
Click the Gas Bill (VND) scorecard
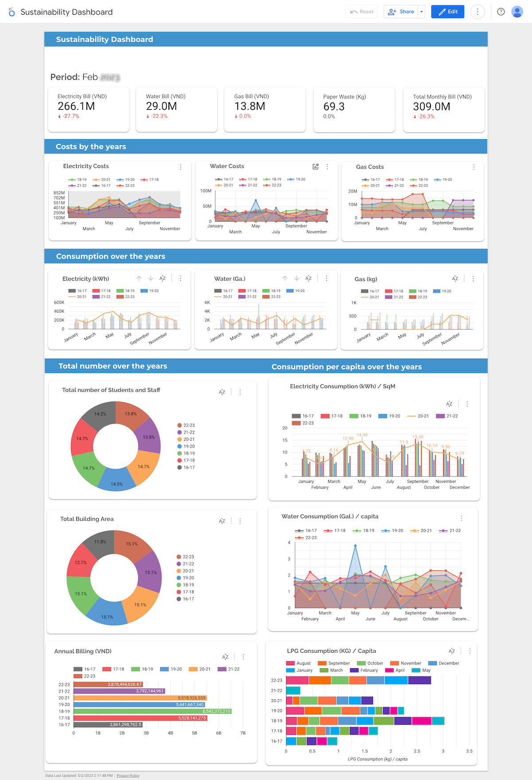coord(265,109)
